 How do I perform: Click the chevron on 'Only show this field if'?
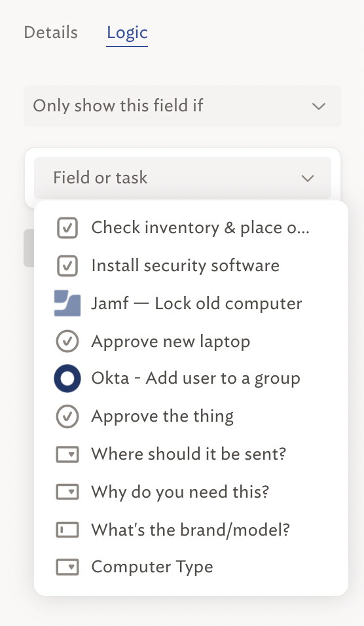point(318,107)
